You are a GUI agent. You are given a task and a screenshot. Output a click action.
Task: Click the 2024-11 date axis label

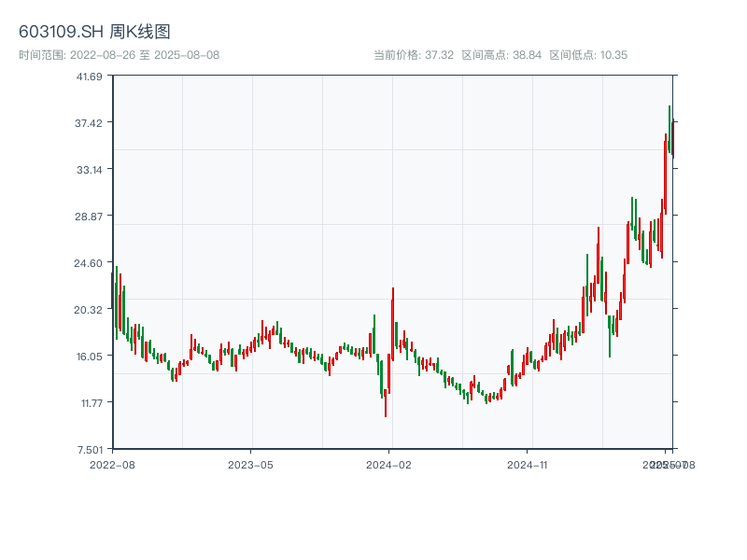point(528,464)
